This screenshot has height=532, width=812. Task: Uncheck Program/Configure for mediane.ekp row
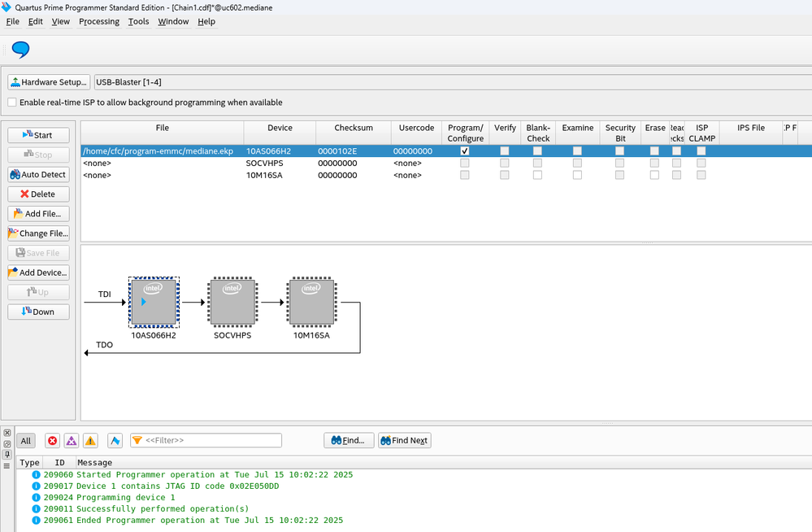click(465, 151)
